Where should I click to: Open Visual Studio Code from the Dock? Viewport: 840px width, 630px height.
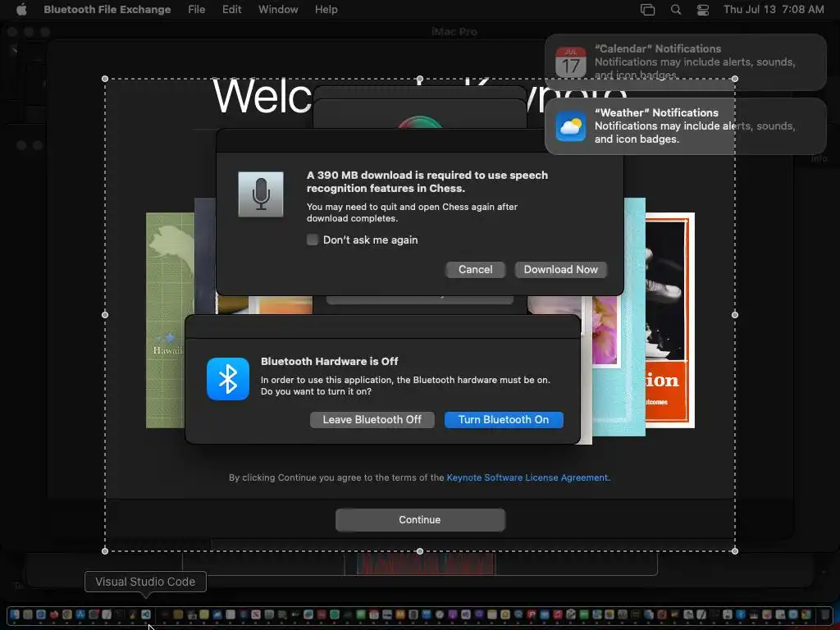click(146, 614)
